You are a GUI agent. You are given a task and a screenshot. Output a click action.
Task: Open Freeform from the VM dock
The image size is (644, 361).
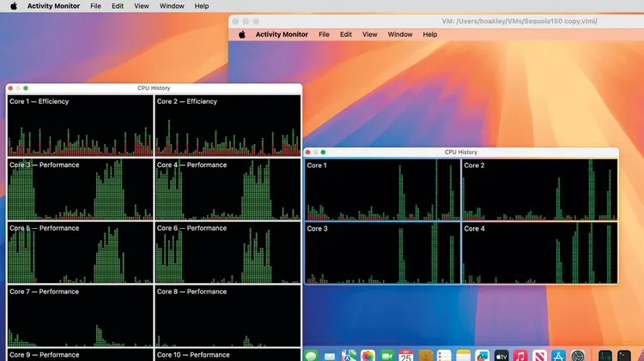click(x=483, y=356)
